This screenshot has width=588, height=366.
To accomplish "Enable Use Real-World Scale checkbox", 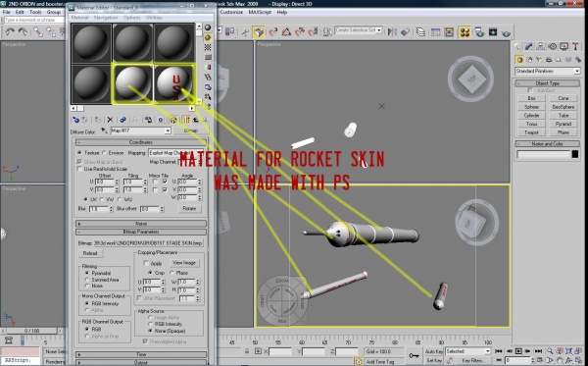I will pos(79,169).
